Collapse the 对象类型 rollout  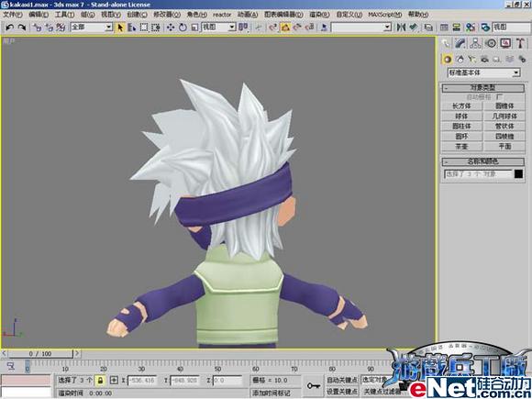click(x=482, y=88)
